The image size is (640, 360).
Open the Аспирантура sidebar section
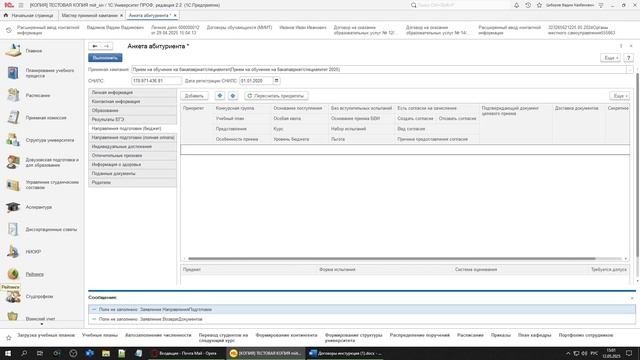coord(38,207)
